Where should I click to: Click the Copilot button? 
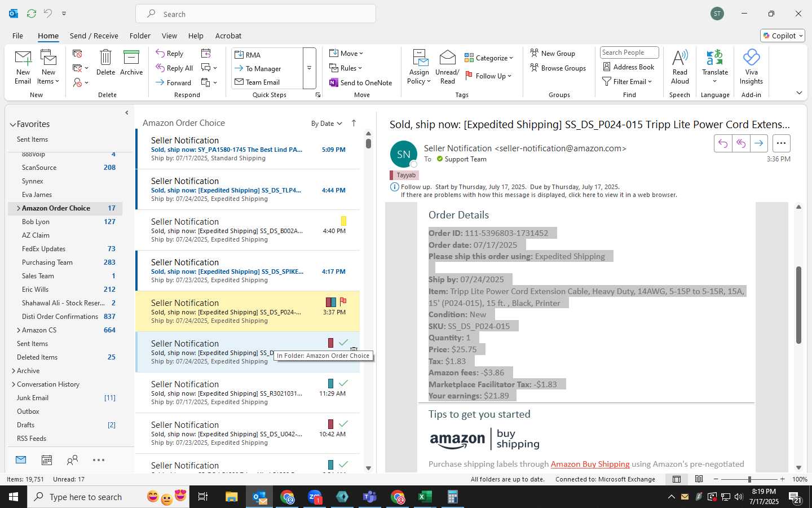click(783, 36)
